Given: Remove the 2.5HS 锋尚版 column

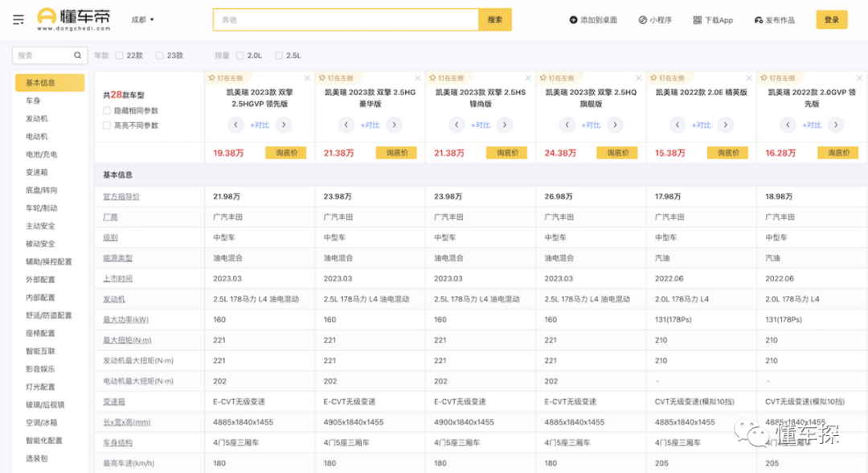Looking at the screenshot, I should click(528, 78).
